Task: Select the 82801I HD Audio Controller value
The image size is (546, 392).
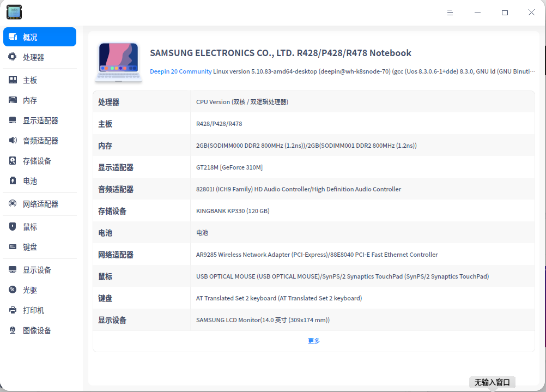Action: coord(299,189)
